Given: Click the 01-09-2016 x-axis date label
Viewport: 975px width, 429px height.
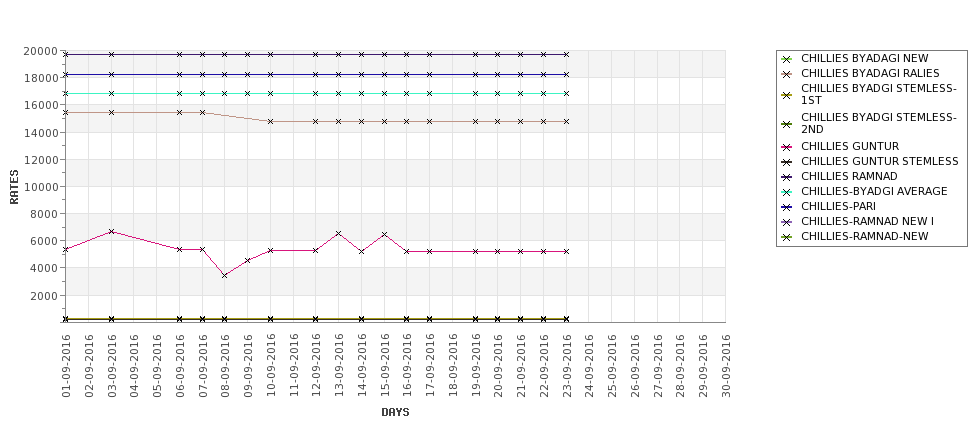Looking at the screenshot, I should (x=66, y=366).
